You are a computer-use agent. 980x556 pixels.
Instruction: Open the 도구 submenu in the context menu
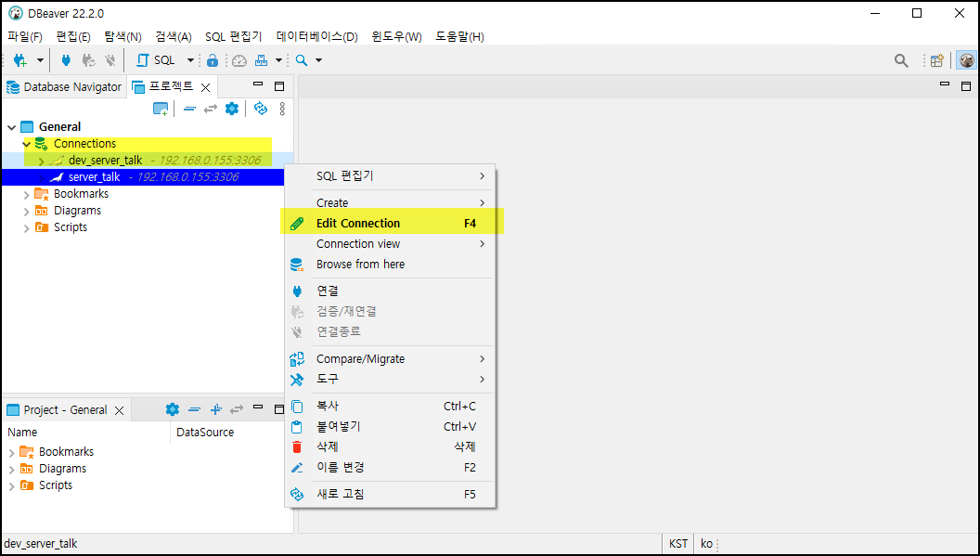(x=390, y=379)
